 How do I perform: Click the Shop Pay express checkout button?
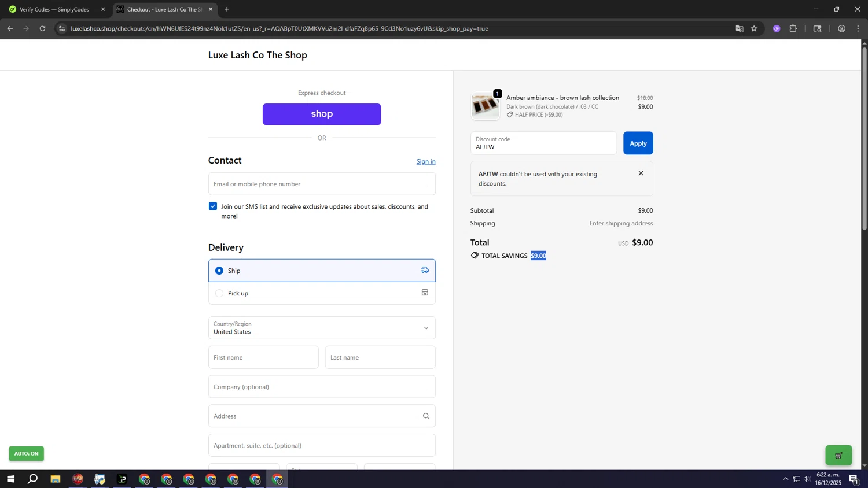coord(322,114)
